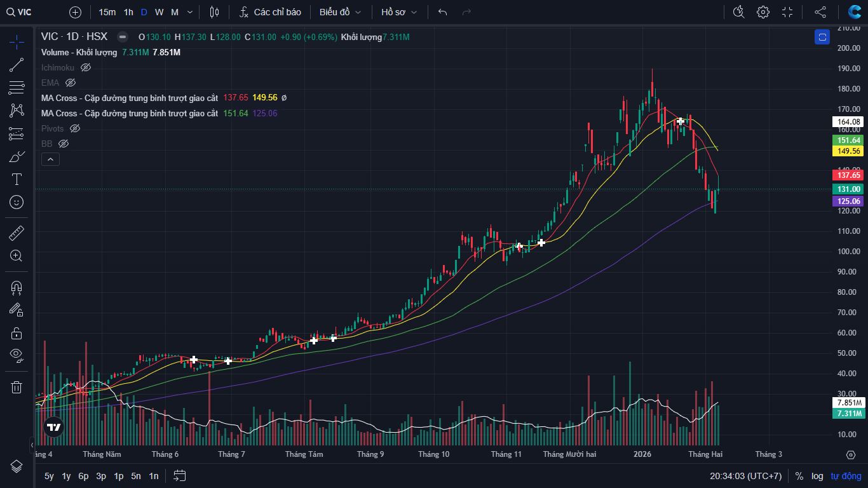
Task: Select the D daily timeframe
Action: (144, 12)
